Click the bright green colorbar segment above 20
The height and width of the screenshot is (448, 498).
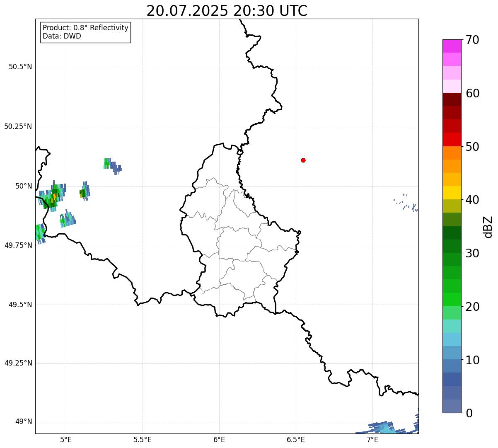point(452,299)
